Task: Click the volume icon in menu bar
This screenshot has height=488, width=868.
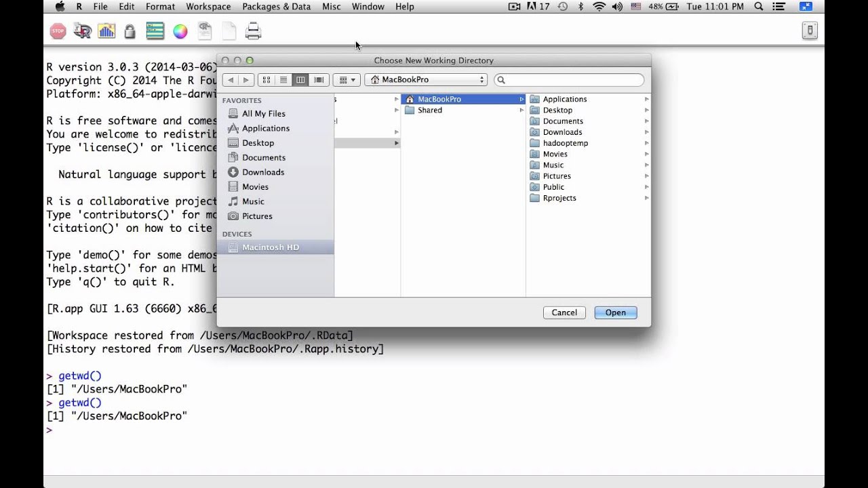Action: click(x=617, y=7)
